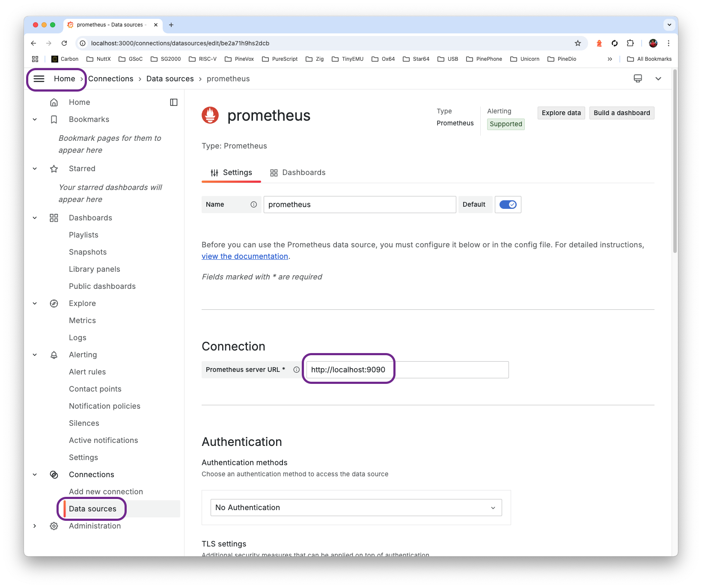Collapse the Dashboards section
Screen dimensions: 702x588
(35, 218)
